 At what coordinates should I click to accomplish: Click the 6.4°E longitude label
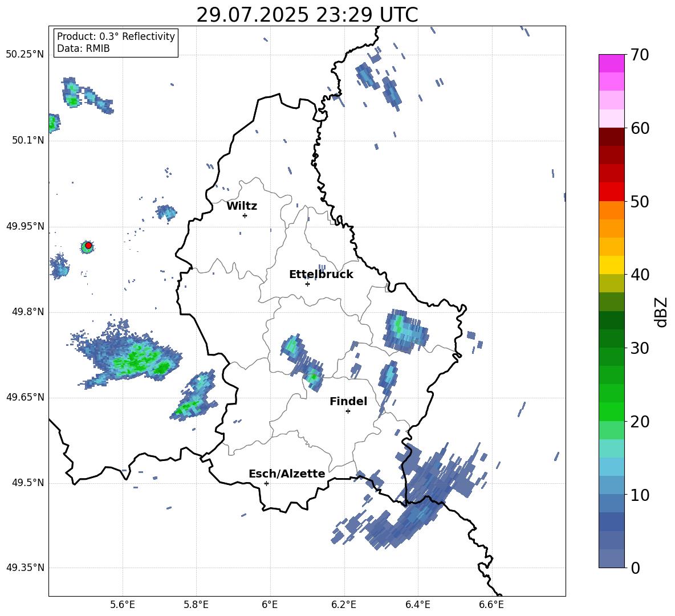coord(417,605)
